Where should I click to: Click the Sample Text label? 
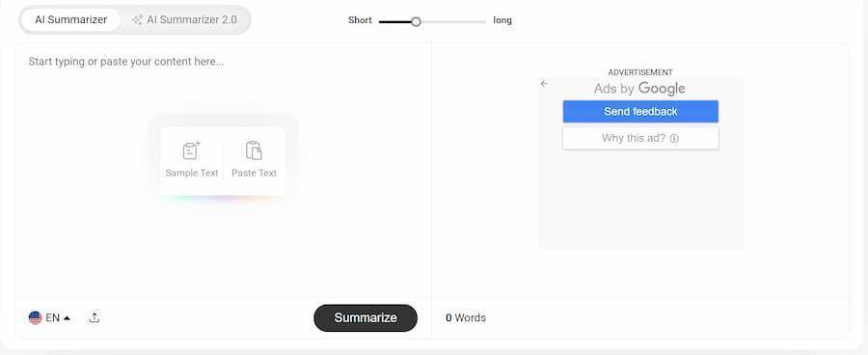pyautogui.click(x=192, y=173)
